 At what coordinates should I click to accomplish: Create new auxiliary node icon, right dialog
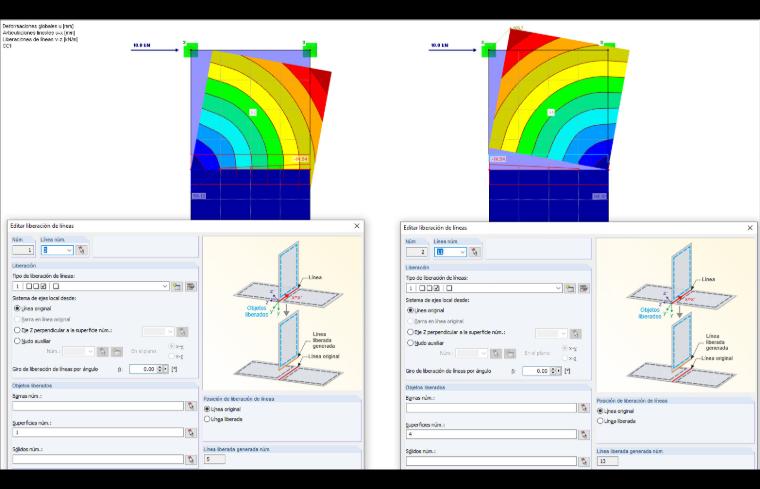pos(510,353)
